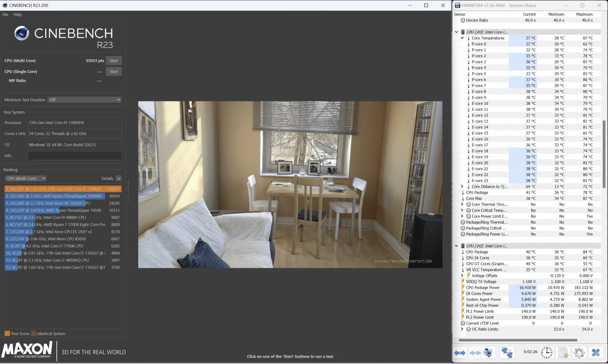Select the i7-7700K ranking entry
The image size is (608, 364).
pos(63,246)
